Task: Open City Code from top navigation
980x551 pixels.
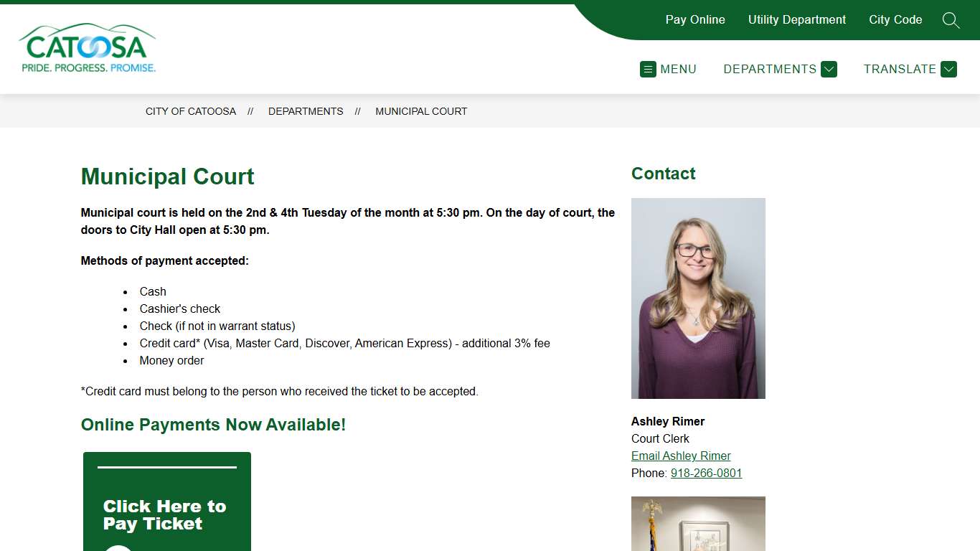Action: 895,20
